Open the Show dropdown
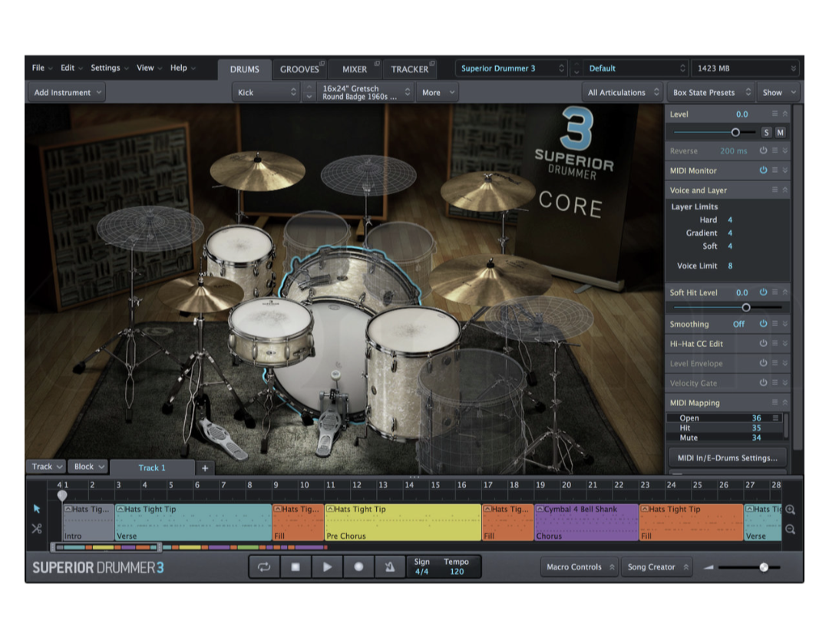The height and width of the screenshot is (644, 829). point(778,93)
